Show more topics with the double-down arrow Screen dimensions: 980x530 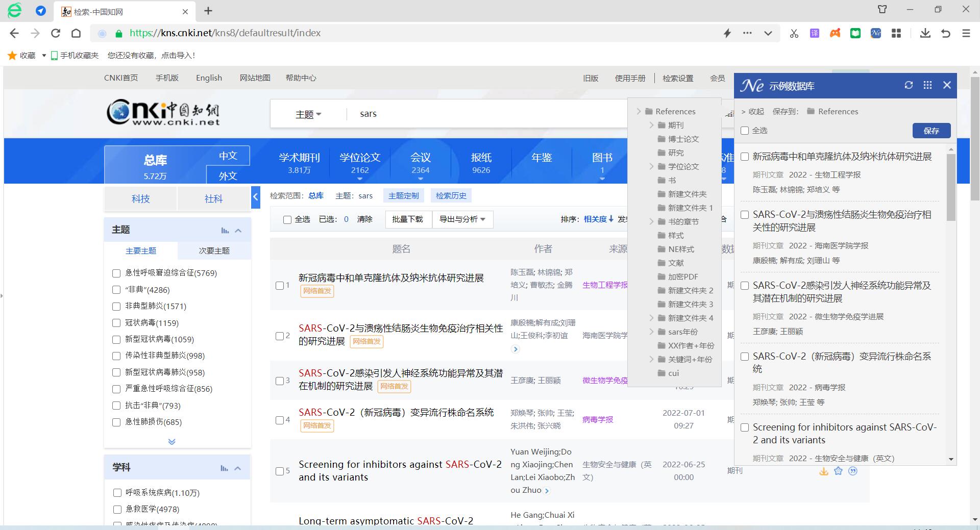[x=171, y=441]
